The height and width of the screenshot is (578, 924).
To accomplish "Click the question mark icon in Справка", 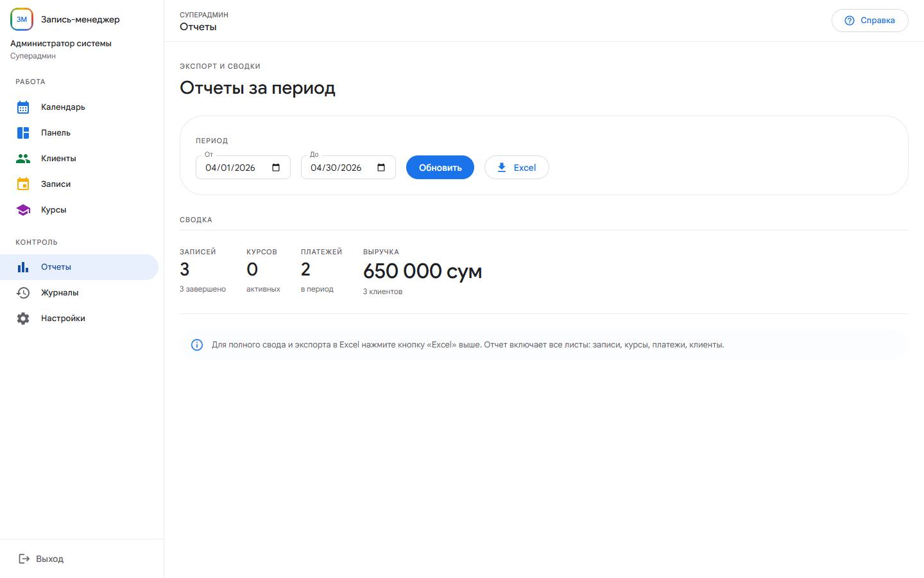I will 850,21.
